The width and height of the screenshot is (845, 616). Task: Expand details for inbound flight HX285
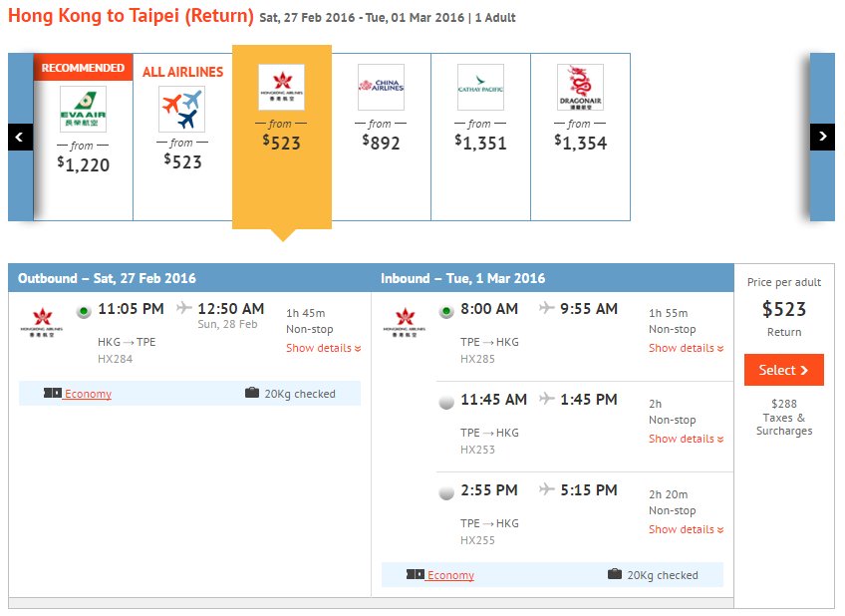point(686,348)
